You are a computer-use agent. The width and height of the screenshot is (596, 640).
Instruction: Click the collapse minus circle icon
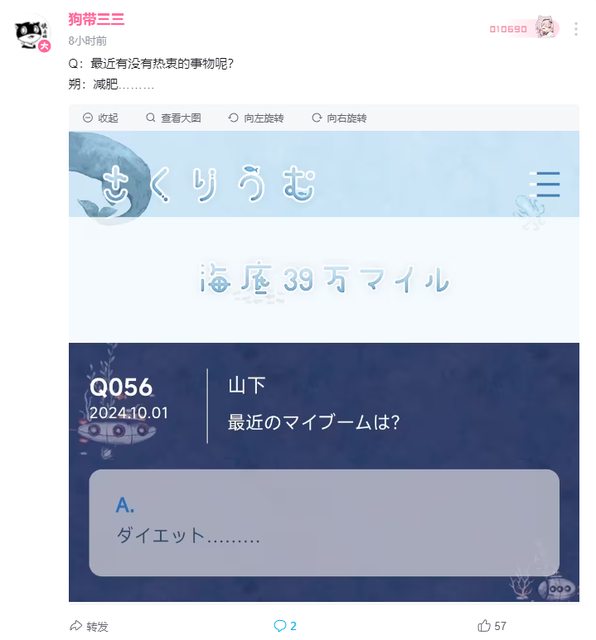87,118
